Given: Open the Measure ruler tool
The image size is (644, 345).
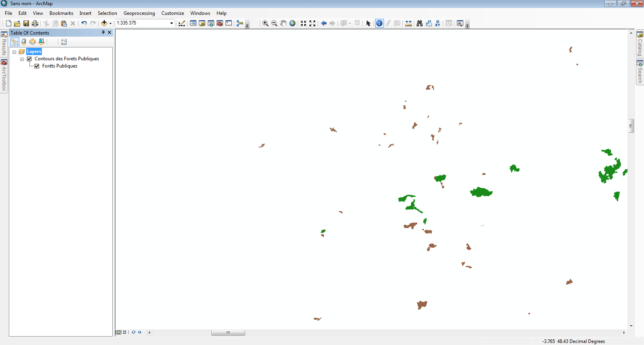Looking at the screenshot, I should [x=409, y=23].
